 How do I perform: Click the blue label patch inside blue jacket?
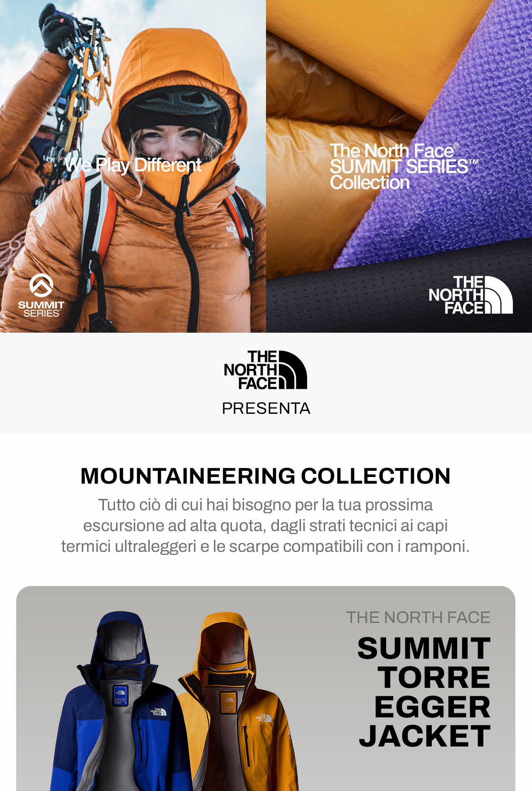click(x=120, y=695)
